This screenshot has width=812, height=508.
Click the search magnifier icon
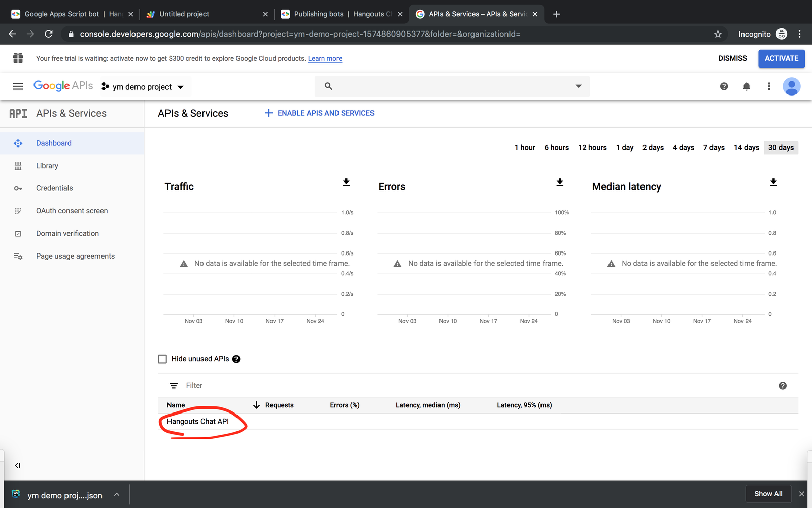click(328, 86)
